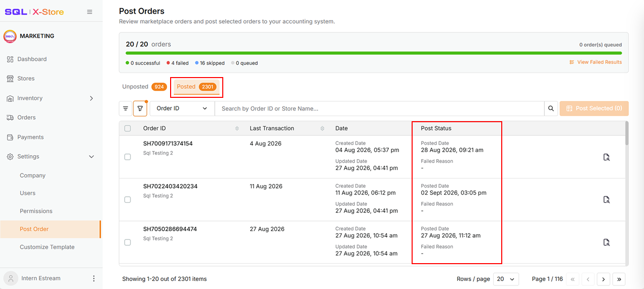Toggle the select-all header checkbox
Image resolution: width=644 pixels, height=289 pixels.
pyautogui.click(x=128, y=129)
